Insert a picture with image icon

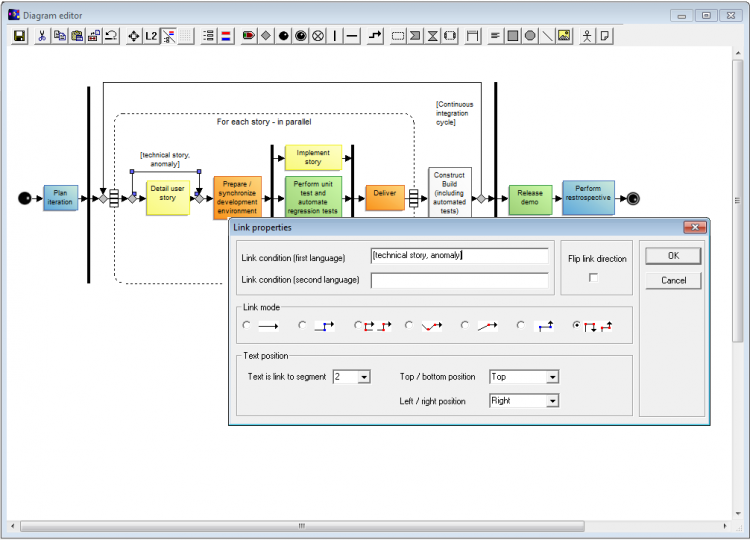click(x=564, y=36)
